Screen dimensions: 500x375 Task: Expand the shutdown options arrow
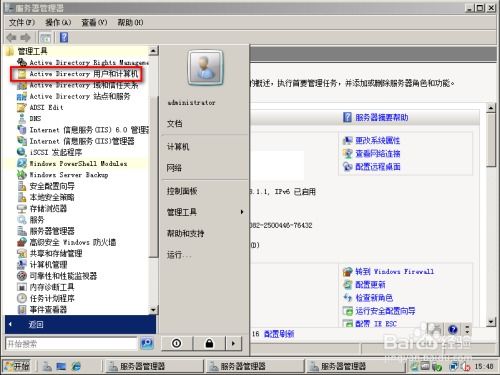[233, 343]
